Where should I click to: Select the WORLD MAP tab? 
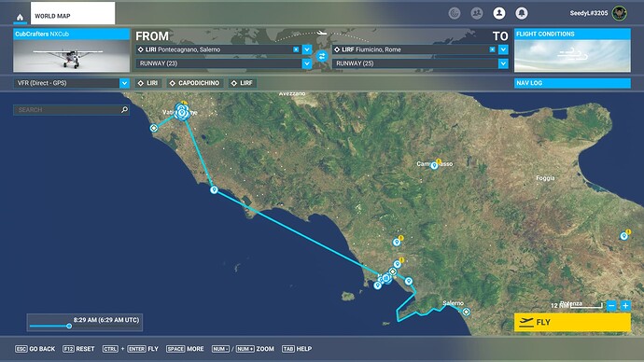[73, 13]
